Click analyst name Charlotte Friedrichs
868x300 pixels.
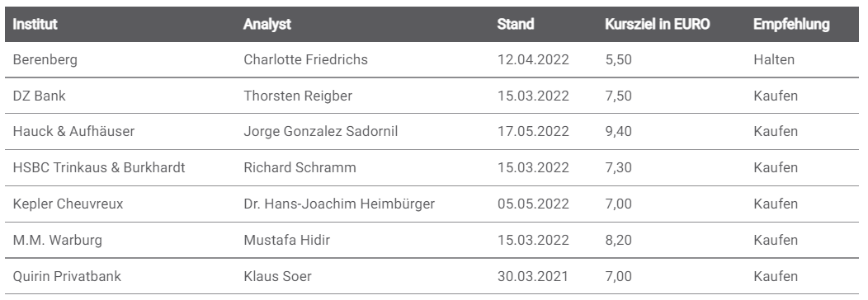[305, 59]
